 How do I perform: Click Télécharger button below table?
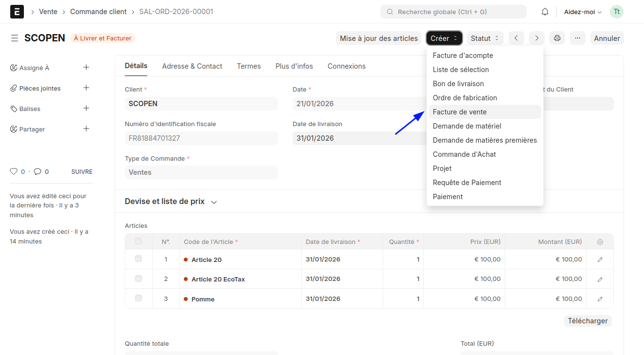(588, 321)
